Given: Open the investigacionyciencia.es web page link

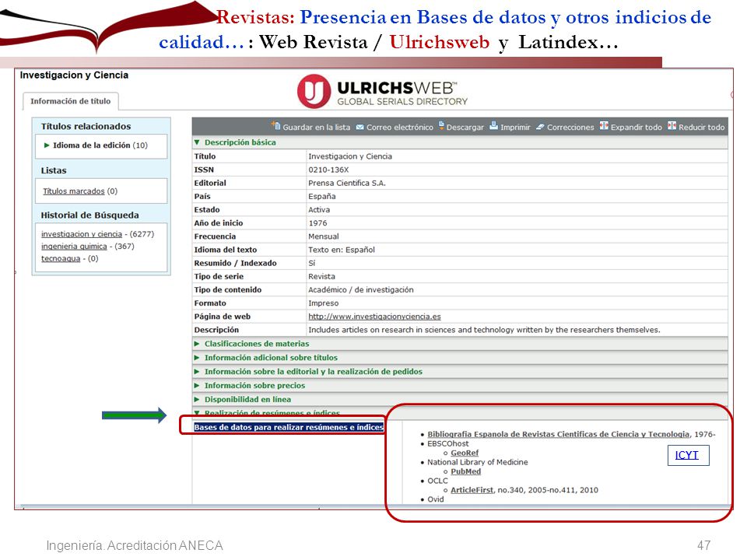Looking at the screenshot, I should [374, 317].
